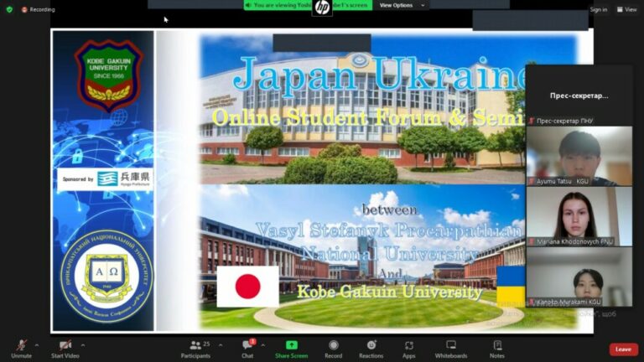Launch Whiteboards from the toolbar
Image resolution: width=644 pixels, height=362 pixels.
pos(451,349)
